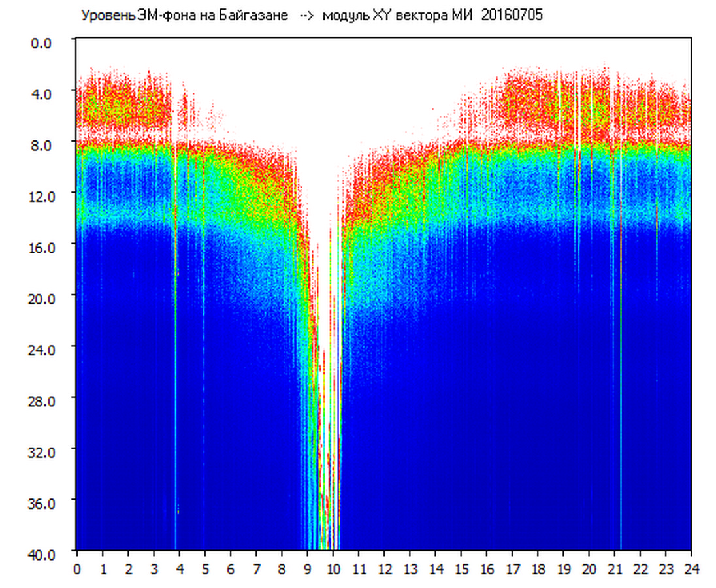The width and height of the screenshot is (716, 588).
Task: Click the 12 hour x-axis label
Action: (x=384, y=568)
